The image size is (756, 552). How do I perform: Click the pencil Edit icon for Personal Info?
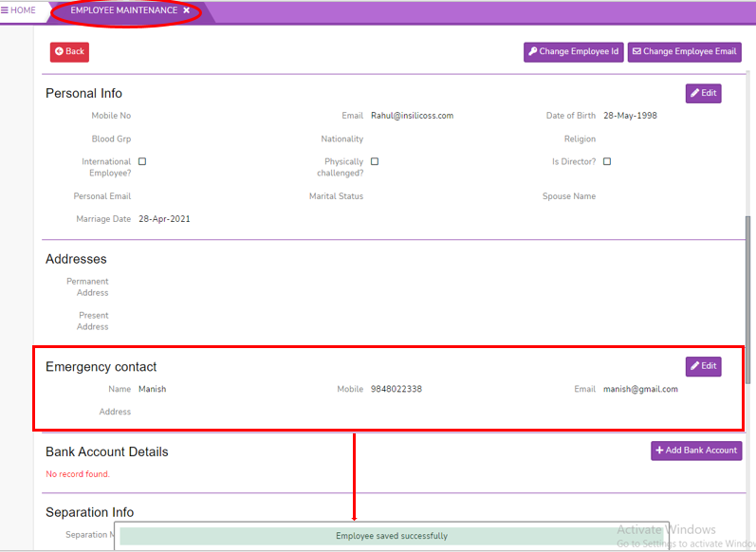point(695,93)
